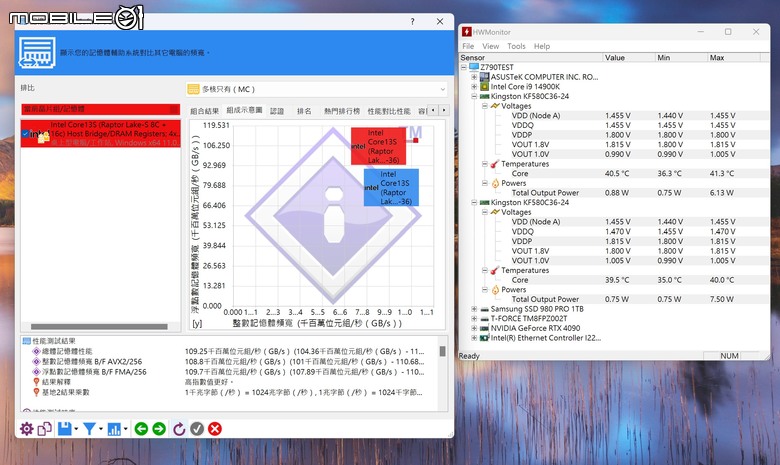Collapse the Z790TEST root node
The height and width of the screenshot is (465, 780).
[464, 67]
